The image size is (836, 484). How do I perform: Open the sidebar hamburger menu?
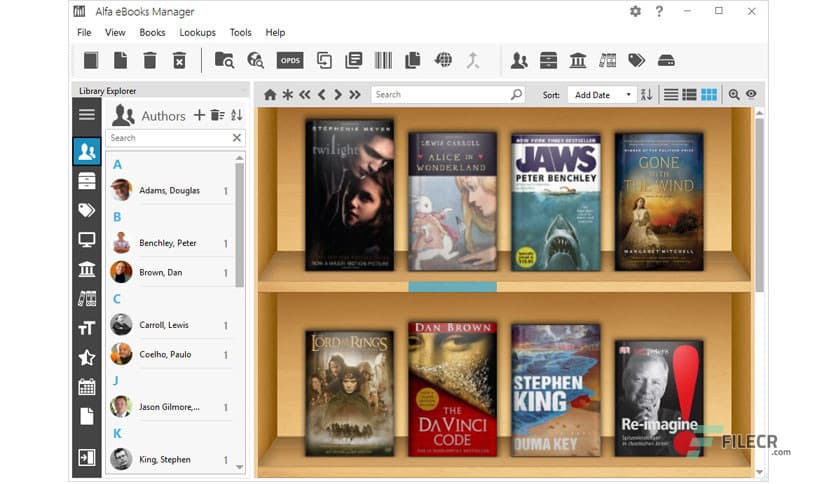[87, 114]
